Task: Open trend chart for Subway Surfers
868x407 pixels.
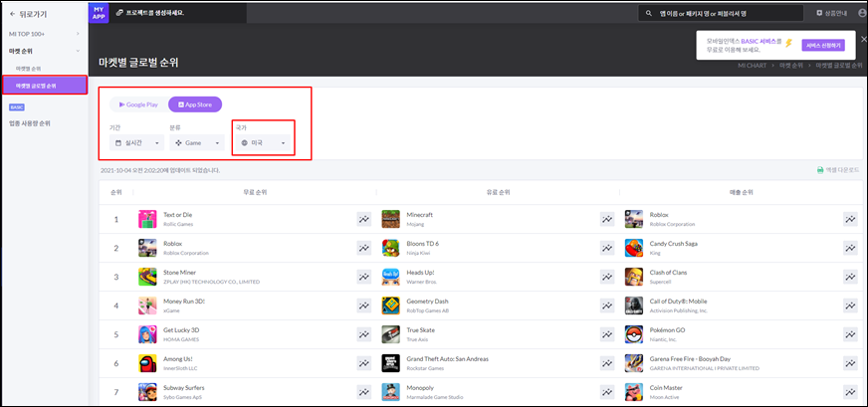Action: point(363,392)
